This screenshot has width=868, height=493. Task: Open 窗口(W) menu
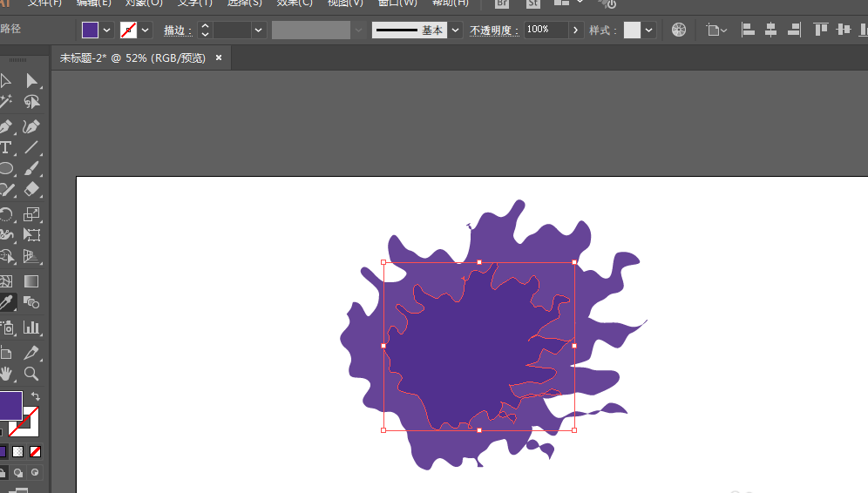click(397, 3)
